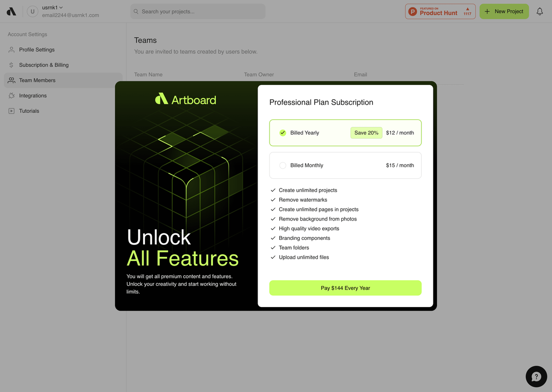
Task: Focus the Search your projects field
Action: pyautogui.click(x=198, y=11)
